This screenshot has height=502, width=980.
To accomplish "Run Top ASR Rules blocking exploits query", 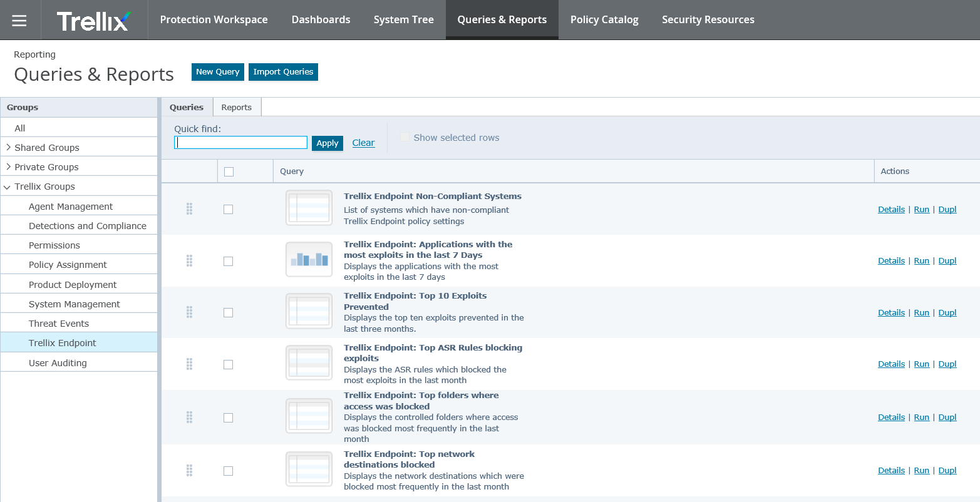I will (x=921, y=364).
